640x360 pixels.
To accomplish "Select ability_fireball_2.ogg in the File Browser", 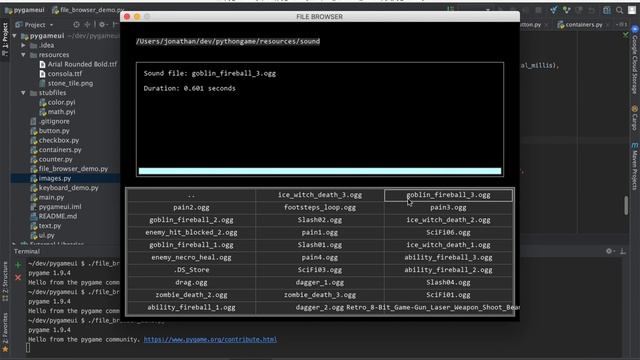I will coord(448,270).
